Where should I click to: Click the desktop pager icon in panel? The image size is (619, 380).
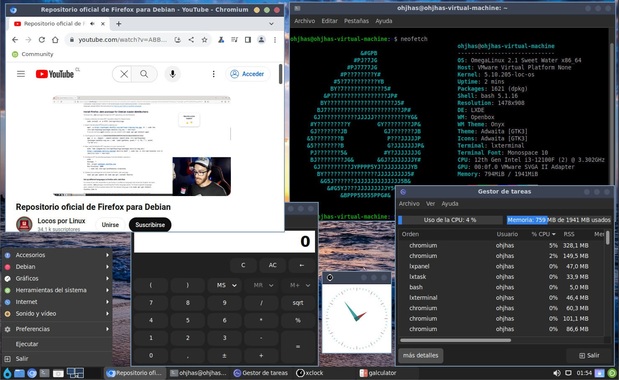pos(75,373)
